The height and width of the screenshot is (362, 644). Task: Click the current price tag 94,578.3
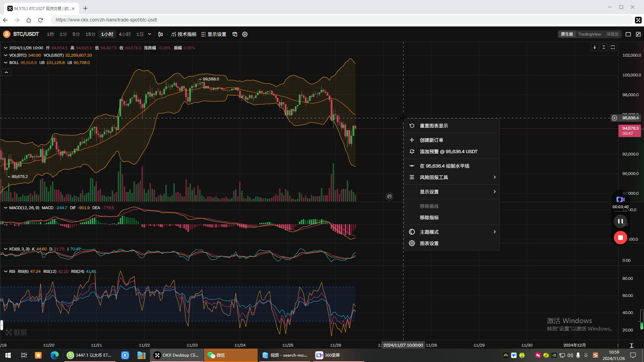coord(630,131)
